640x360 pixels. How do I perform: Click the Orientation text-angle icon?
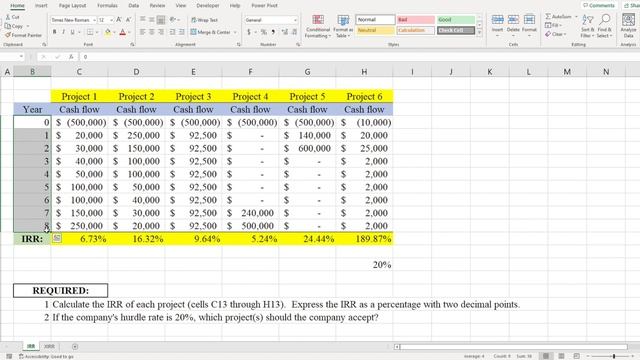point(173,20)
